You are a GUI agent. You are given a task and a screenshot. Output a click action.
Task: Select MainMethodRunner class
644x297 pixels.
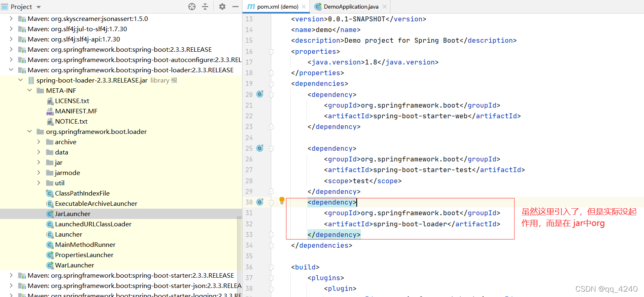click(85, 245)
